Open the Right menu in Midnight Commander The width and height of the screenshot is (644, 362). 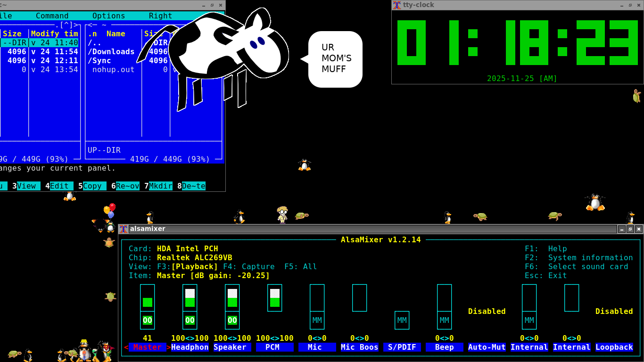tap(161, 16)
